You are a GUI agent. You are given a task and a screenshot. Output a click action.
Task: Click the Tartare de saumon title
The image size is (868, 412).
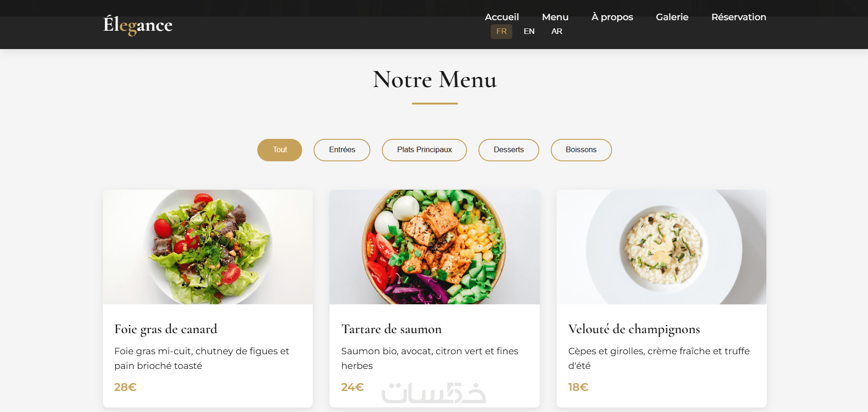(391, 329)
